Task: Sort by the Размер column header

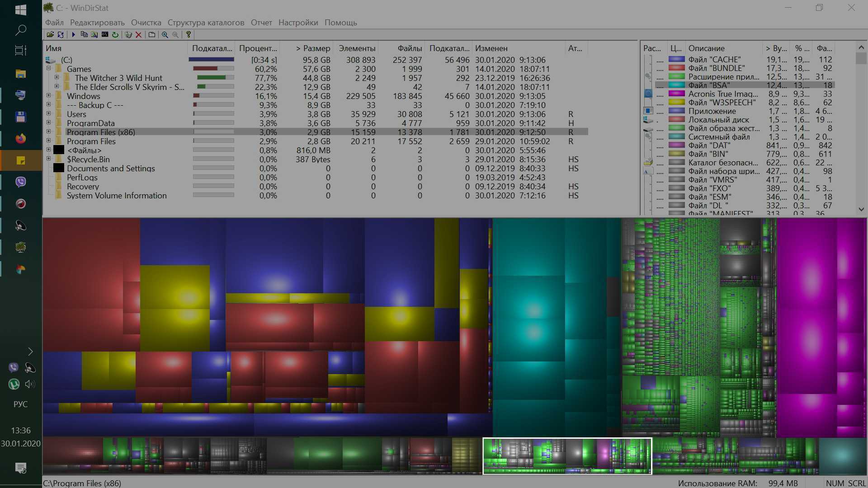Action: 313,48
